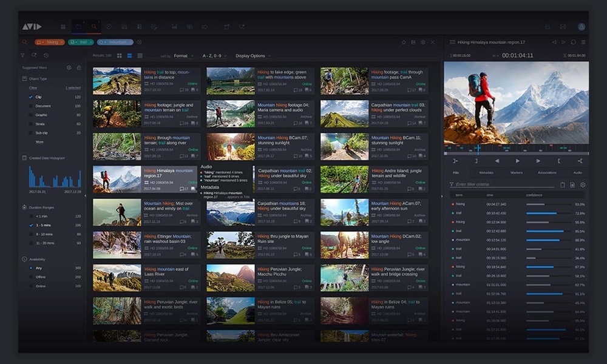This screenshot has width=607, height=364.
Task: Open the Display Options dropdown
Action: (253, 56)
